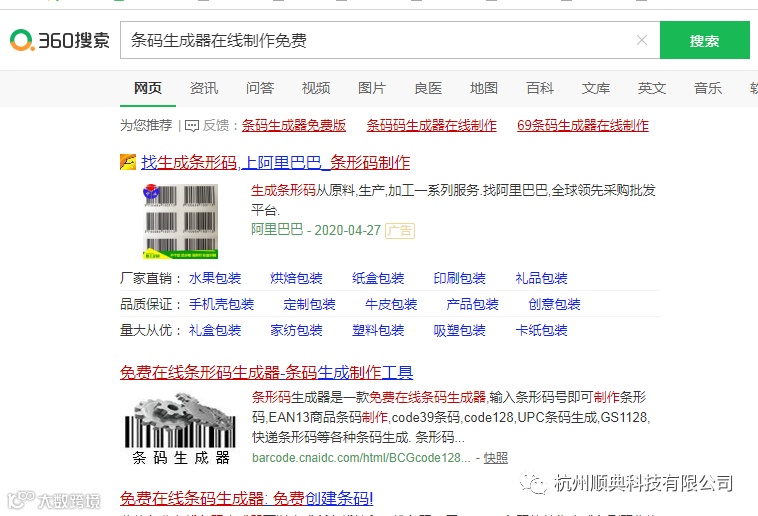The width and height of the screenshot is (758, 516).
Task: Select the 网页 tab
Action: point(148,88)
